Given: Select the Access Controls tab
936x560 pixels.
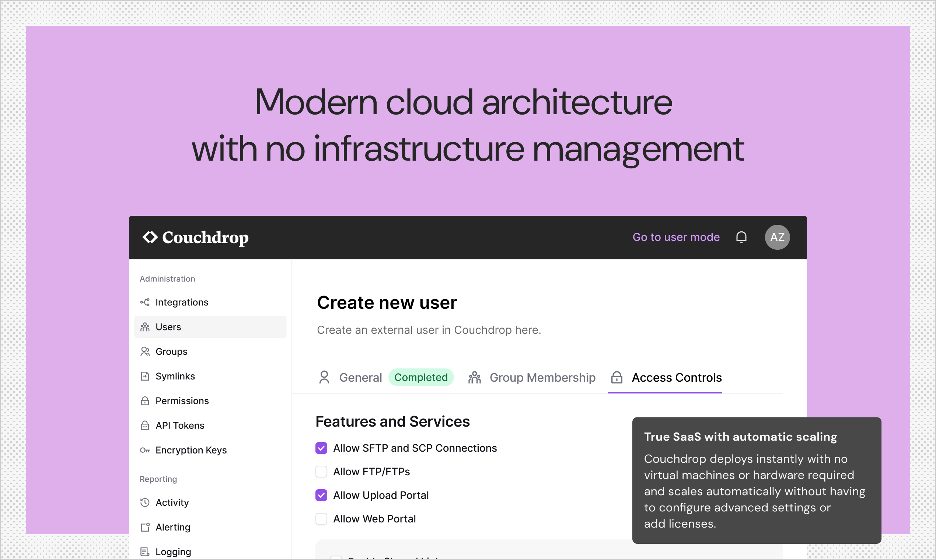Looking at the screenshot, I should click(x=676, y=378).
